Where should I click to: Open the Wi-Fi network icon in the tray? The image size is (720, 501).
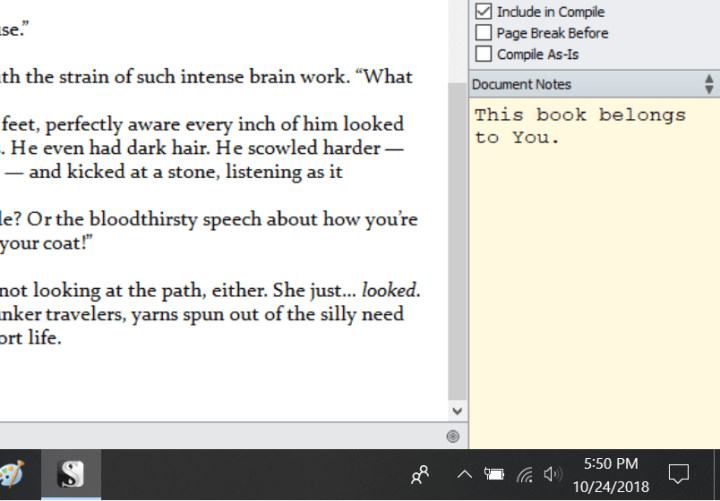point(523,474)
